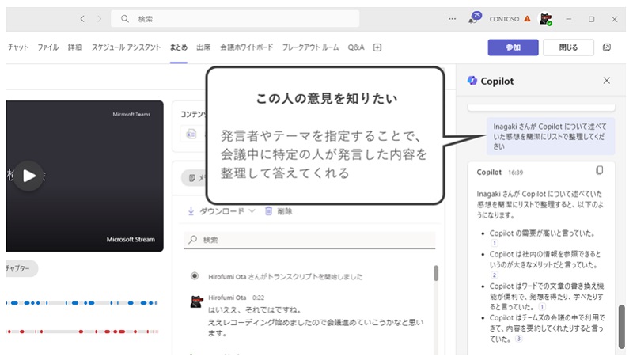This screenshot has height=364, width=633.
Task: Open the profile avatar menu
Action: point(546,19)
